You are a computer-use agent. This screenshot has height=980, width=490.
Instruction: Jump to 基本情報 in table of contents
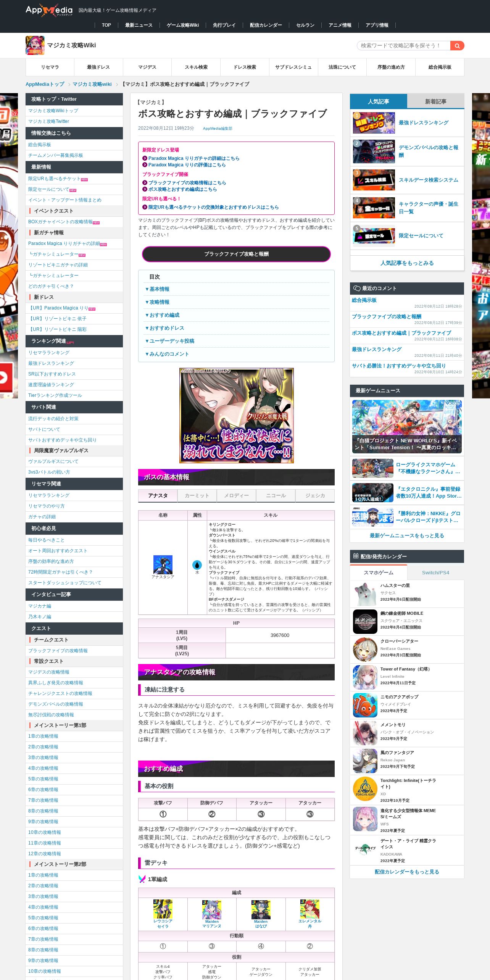tap(157, 289)
